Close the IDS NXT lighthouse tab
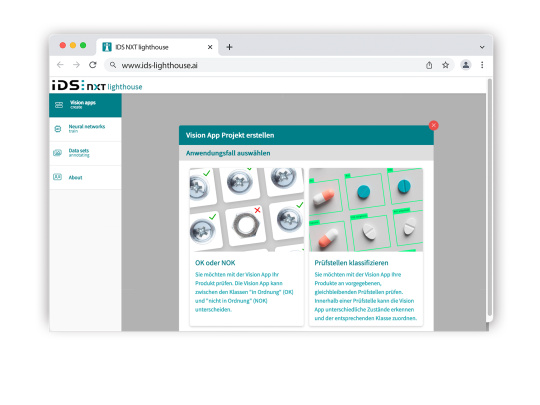The width and height of the screenshot is (540, 405). (x=210, y=47)
